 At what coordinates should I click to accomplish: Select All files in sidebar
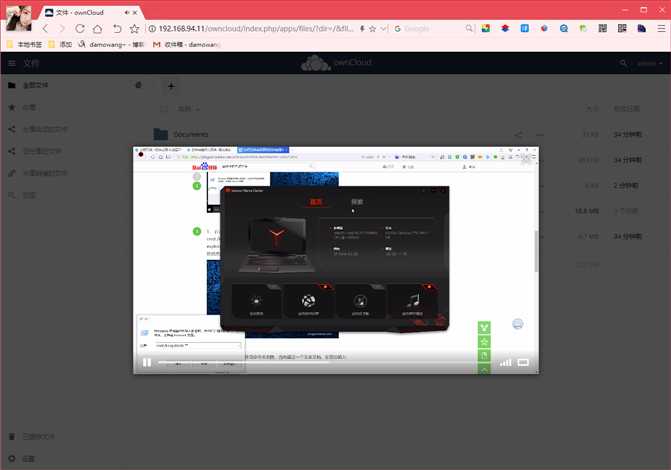pyautogui.click(x=28, y=85)
